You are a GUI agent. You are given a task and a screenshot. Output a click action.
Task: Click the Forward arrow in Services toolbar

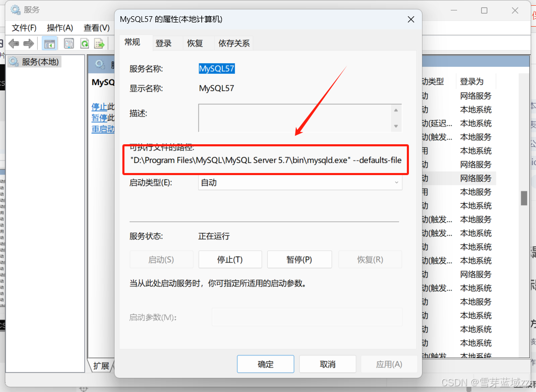coord(29,43)
